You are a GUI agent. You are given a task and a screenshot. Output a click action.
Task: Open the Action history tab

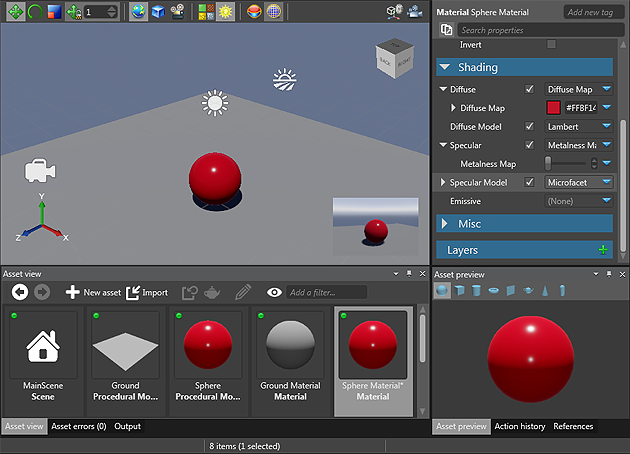[x=519, y=427]
